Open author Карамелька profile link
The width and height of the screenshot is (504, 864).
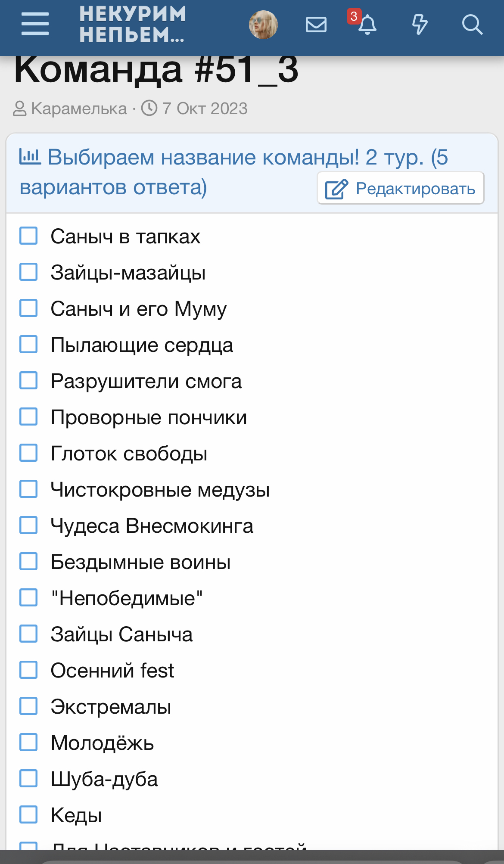79,109
